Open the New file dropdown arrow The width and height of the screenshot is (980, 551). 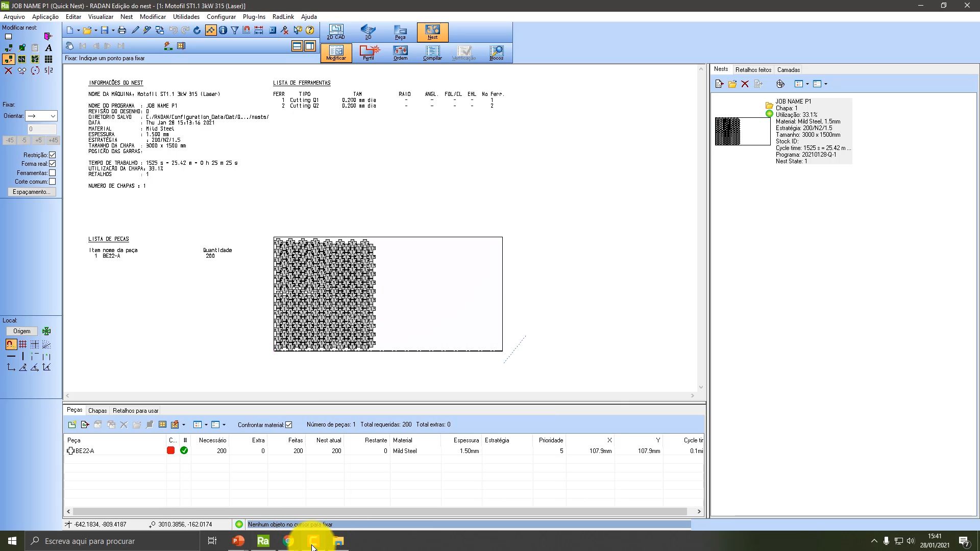click(78, 31)
